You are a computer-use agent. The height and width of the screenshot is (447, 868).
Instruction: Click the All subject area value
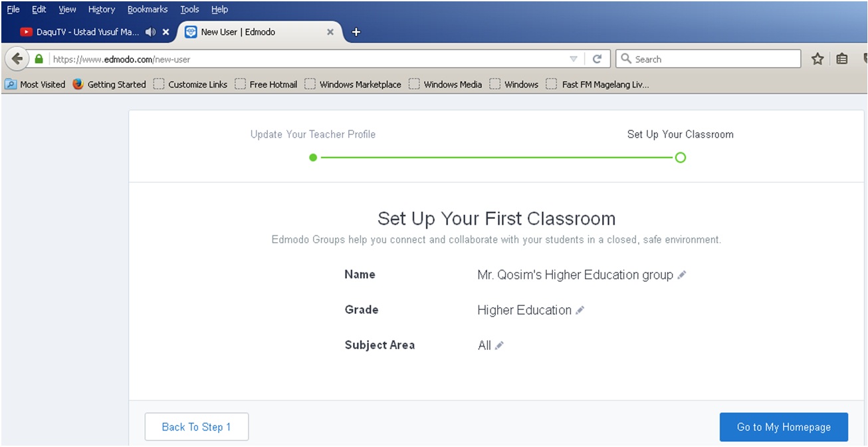(x=484, y=345)
